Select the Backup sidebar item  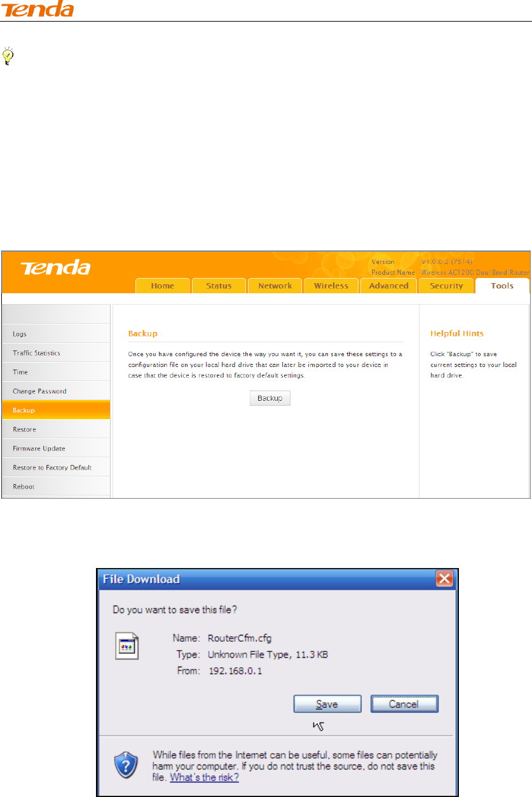click(55, 410)
